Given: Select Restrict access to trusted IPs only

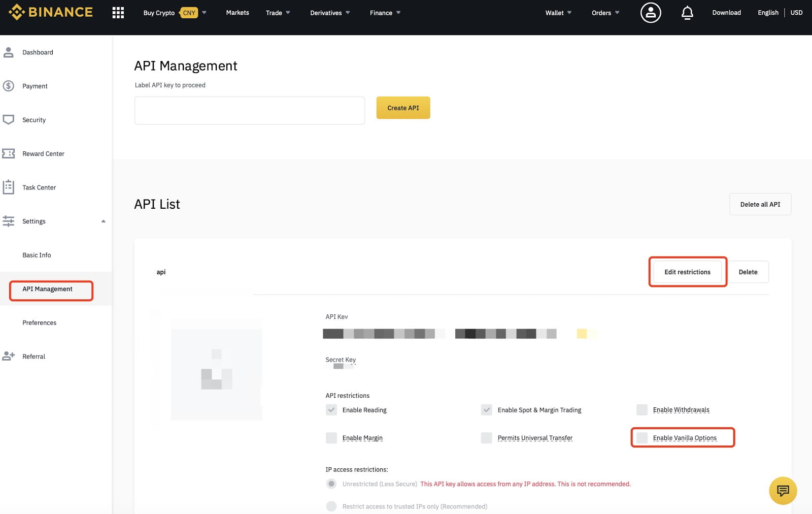Looking at the screenshot, I should [x=331, y=506].
